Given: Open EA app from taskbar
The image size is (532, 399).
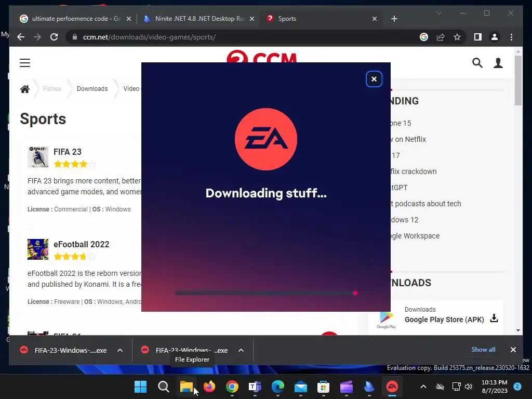Looking at the screenshot, I should pos(392,387).
